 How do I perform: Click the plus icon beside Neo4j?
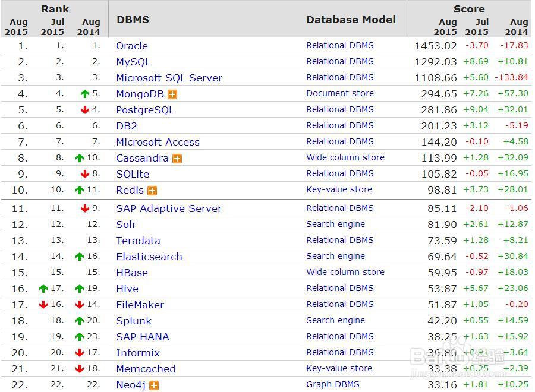point(154,385)
